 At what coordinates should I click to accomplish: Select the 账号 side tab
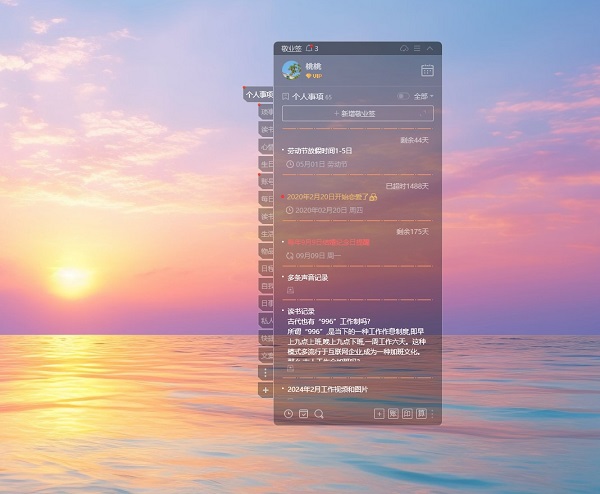266,181
